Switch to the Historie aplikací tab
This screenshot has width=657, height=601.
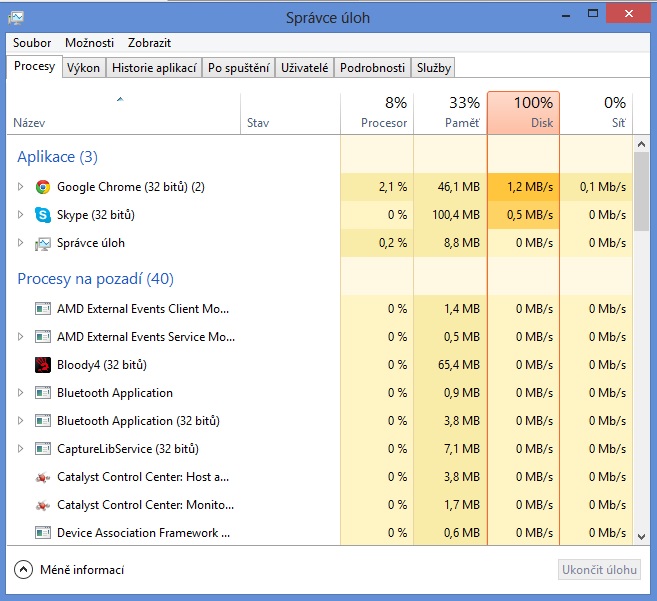154,68
